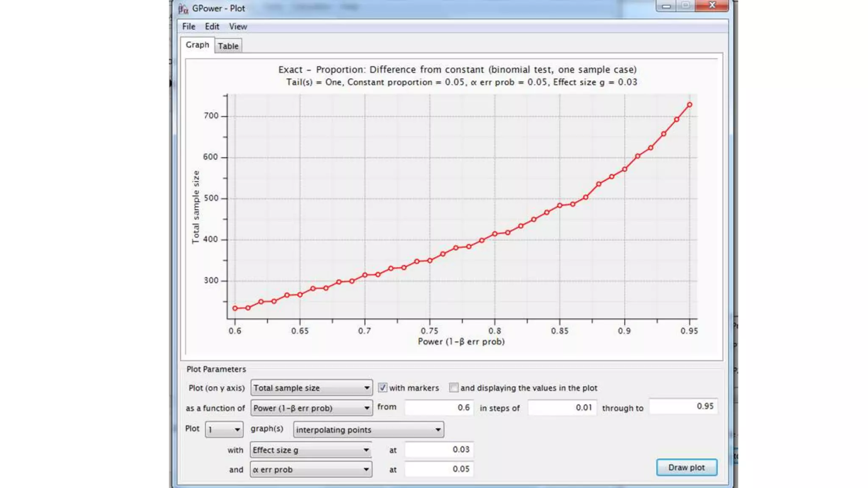Screen dimensions: 868x488
Task: Open the File menu
Action: pos(189,26)
